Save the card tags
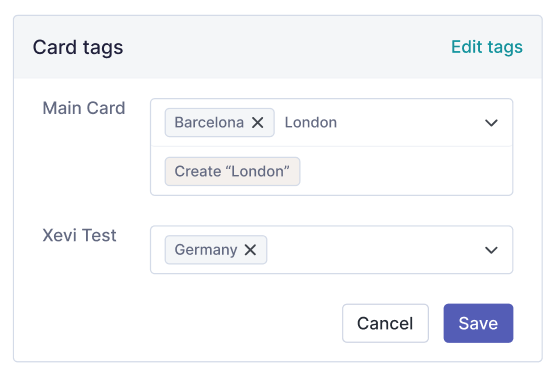The height and width of the screenshot is (370, 551). click(x=478, y=323)
